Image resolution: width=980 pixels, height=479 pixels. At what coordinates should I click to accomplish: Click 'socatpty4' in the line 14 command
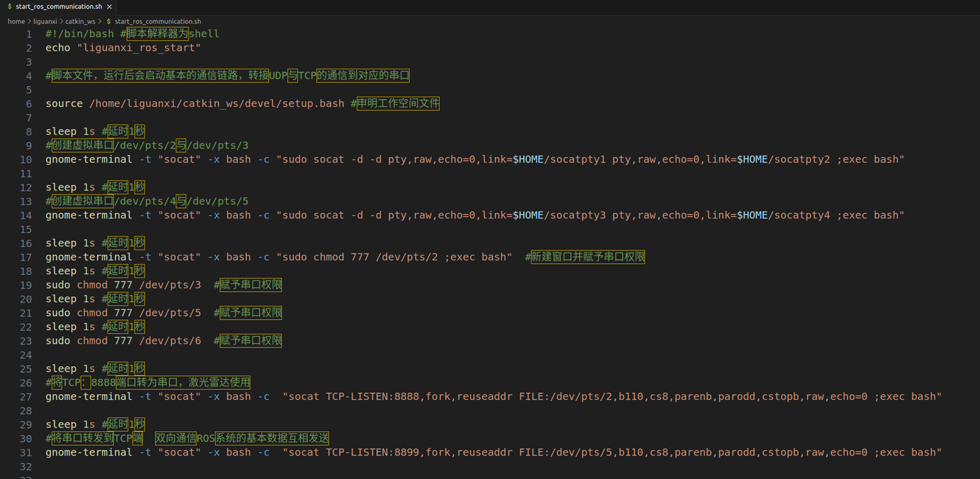pyautogui.click(x=802, y=215)
